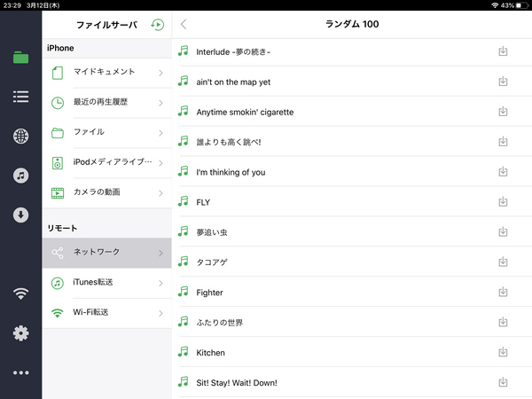The image size is (532, 399).
Task: Expand iTunes転送 chevron
Action: [160, 284]
